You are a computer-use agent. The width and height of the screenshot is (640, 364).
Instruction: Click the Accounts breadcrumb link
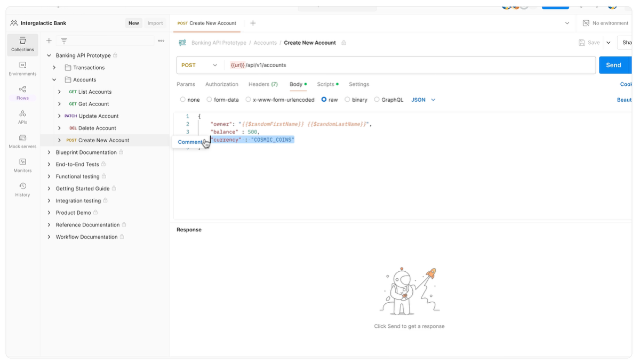tap(265, 43)
